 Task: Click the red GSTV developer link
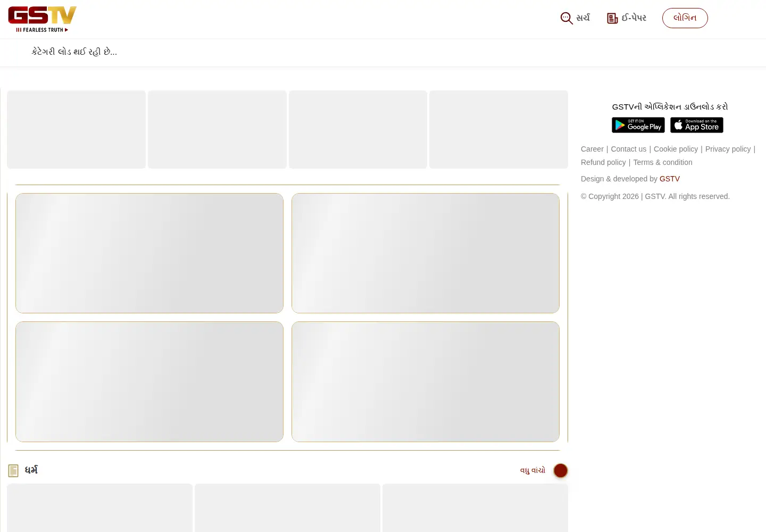(x=670, y=179)
